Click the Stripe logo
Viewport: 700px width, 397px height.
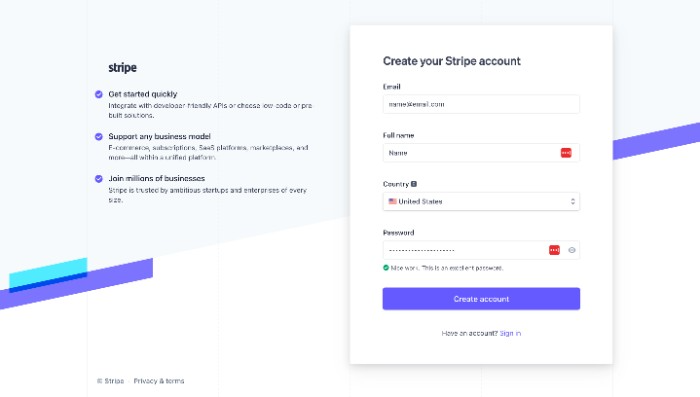pyautogui.click(x=122, y=67)
